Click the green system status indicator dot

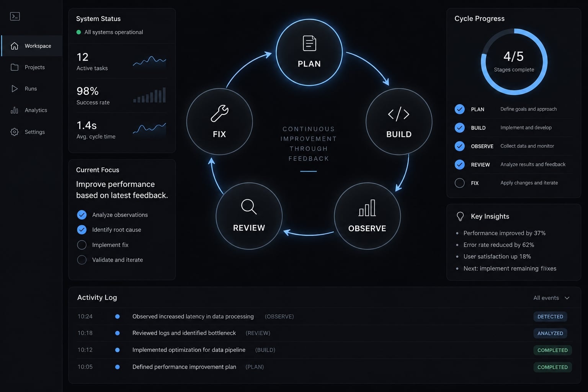(x=78, y=32)
